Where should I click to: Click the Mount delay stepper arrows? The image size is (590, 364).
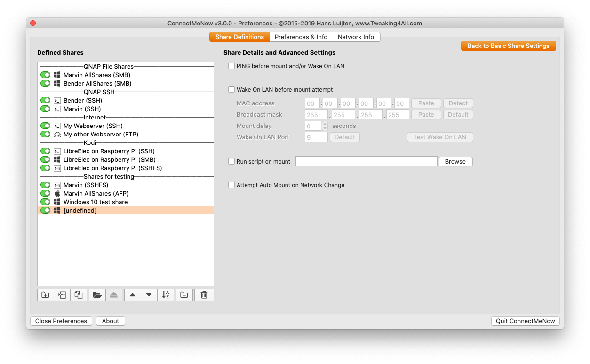[325, 126]
